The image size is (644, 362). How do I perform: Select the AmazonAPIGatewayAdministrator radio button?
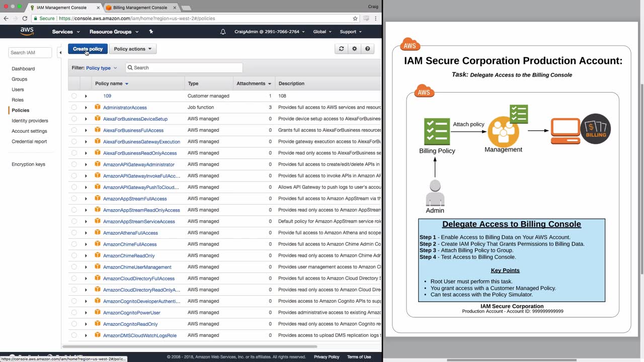click(74, 164)
